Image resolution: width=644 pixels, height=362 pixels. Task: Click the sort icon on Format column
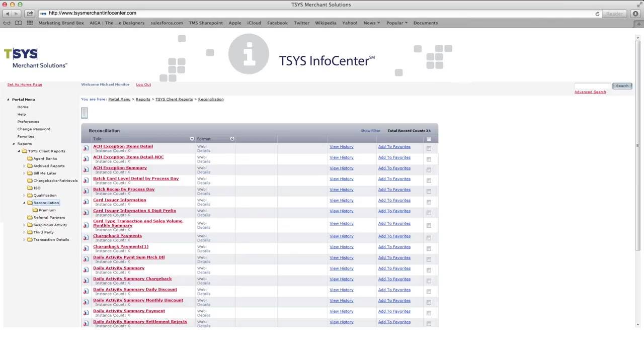coord(232,139)
